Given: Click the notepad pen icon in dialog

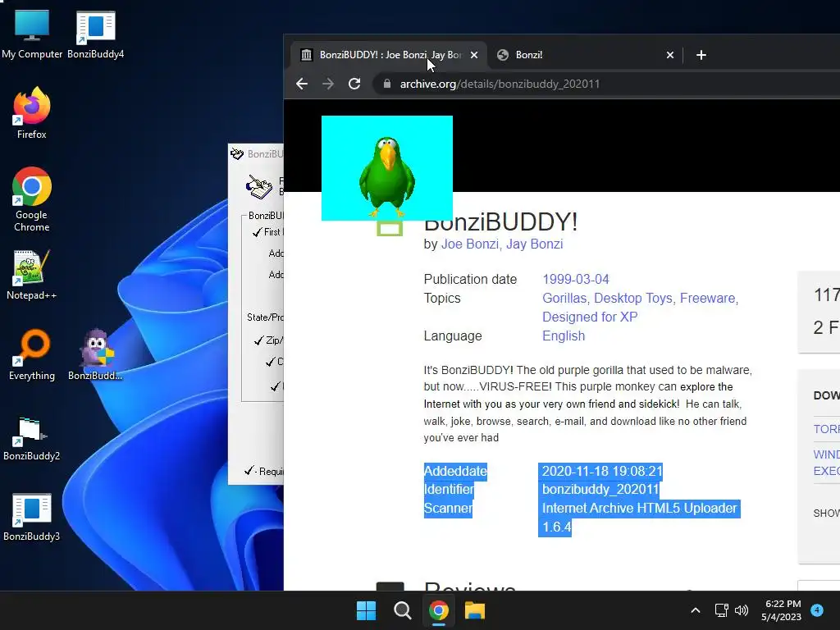Looking at the screenshot, I should point(258,186).
